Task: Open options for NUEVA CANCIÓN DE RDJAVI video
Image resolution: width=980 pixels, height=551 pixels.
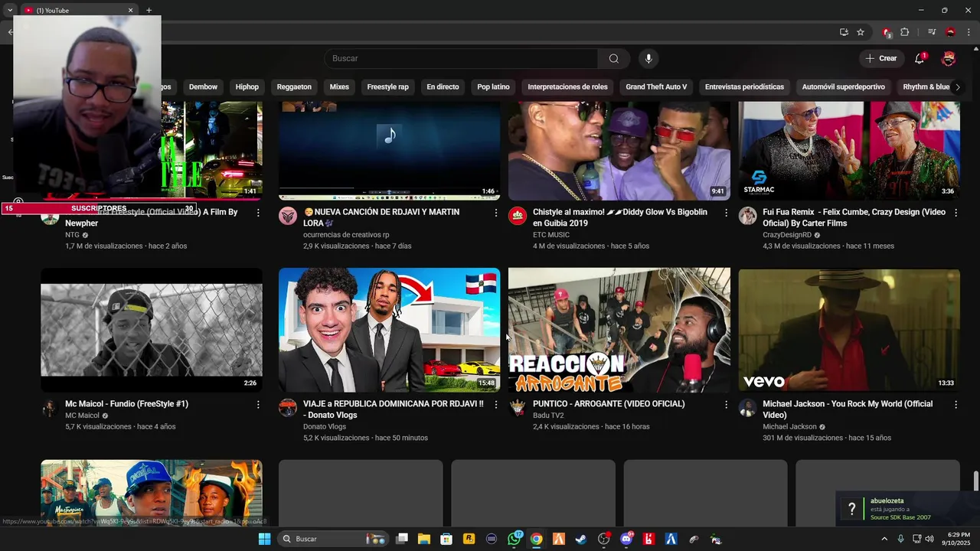Action: (x=495, y=213)
